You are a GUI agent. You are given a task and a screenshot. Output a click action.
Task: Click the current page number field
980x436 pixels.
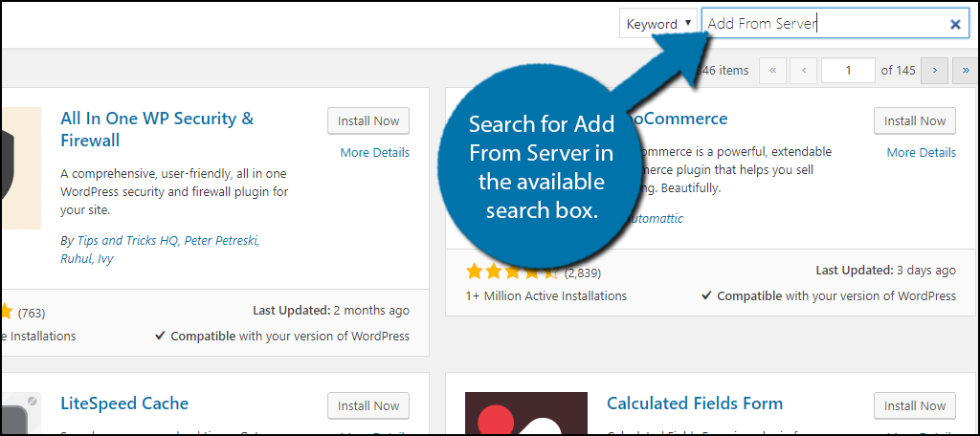(847, 71)
